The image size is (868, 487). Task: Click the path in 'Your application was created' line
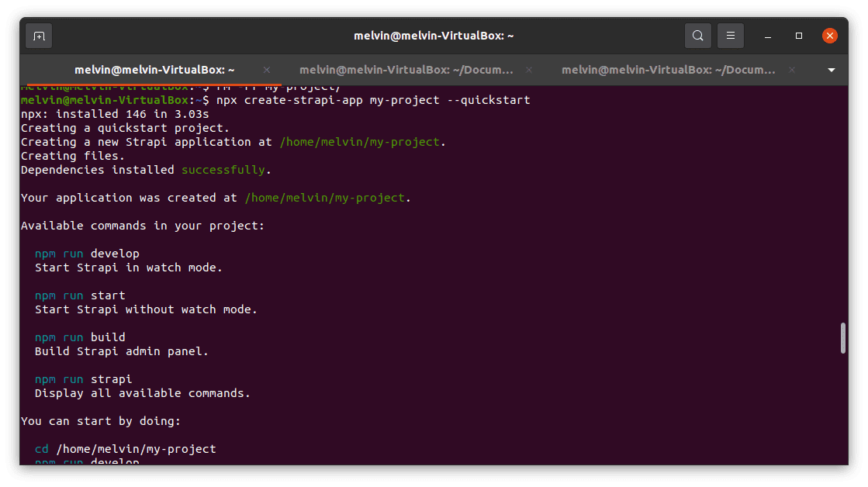click(x=324, y=198)
